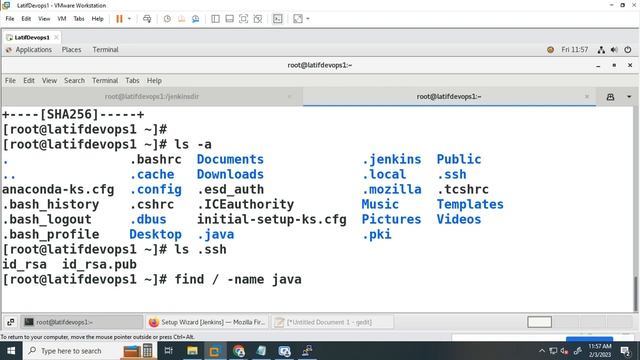Switch to Setup Wizard Jenkins Firefox window
This screenshot has height=360, width=640.
[207, 322]
